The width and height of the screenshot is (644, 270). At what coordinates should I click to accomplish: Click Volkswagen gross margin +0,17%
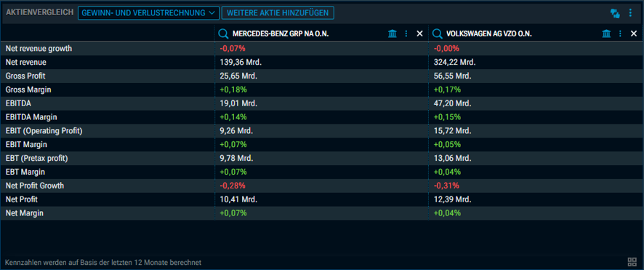pyautogui.click(x=447, y=90)
